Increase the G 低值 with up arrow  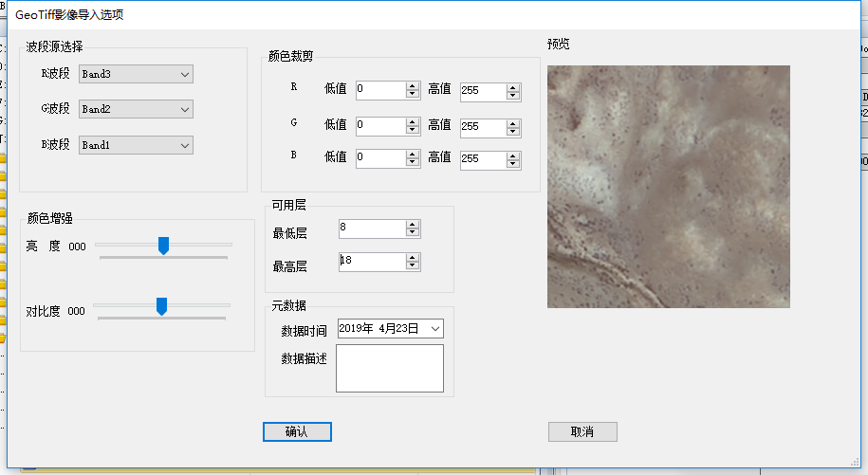(x=413, y=121)
